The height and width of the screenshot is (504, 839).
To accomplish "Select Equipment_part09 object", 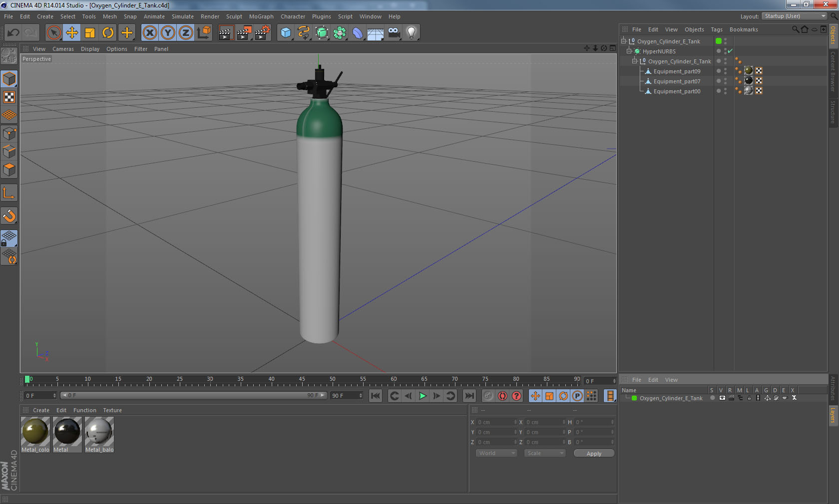I will click(677, 71).
